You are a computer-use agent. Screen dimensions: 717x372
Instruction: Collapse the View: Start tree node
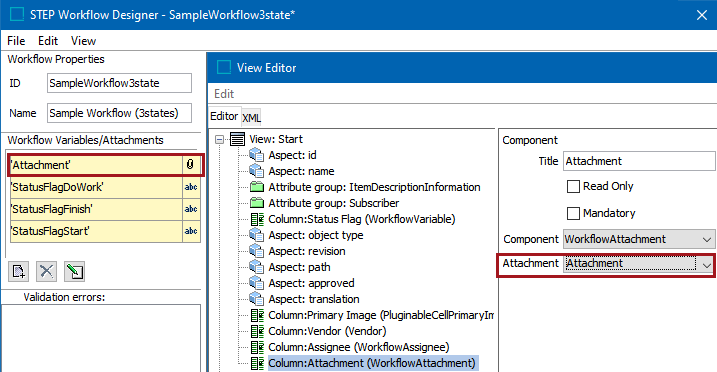click(220, 139)
